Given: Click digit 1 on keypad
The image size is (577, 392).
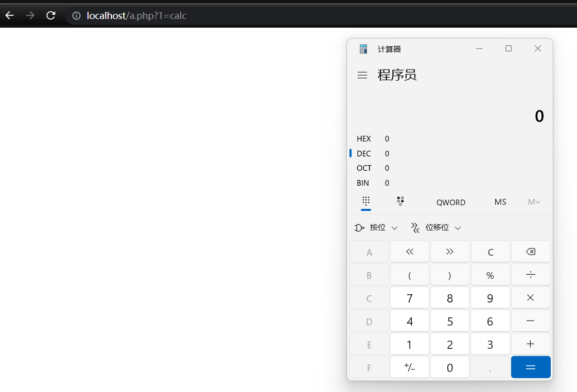Looking at the screenshot, I should coord(410,344).
